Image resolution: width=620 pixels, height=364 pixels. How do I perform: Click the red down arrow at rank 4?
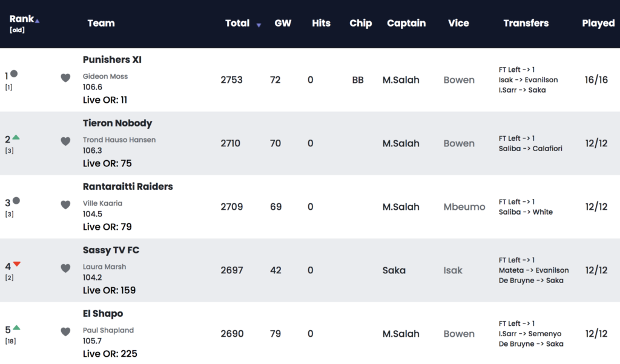tap(16, 264)
